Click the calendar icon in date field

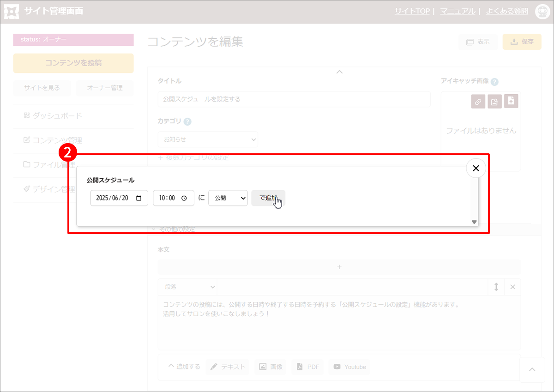tap(139, 198)
